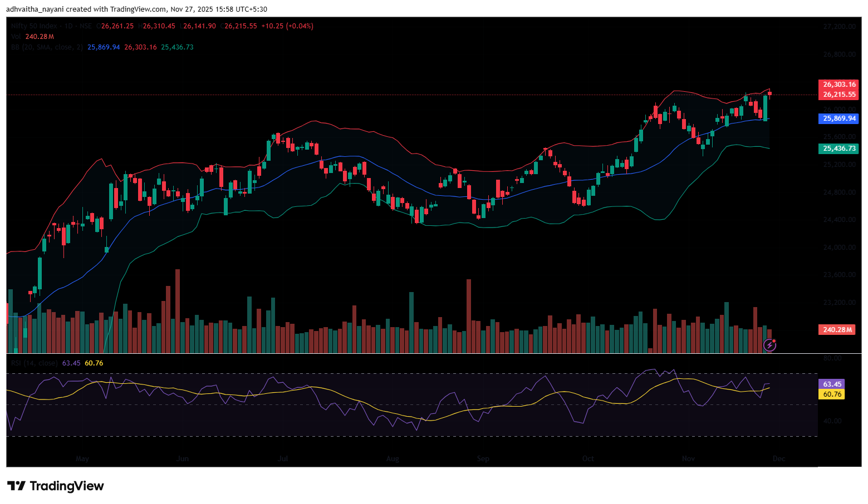Screen dimensions: 868x504
Task: Click the Aug label on time axis
Action: coord(393,459)
